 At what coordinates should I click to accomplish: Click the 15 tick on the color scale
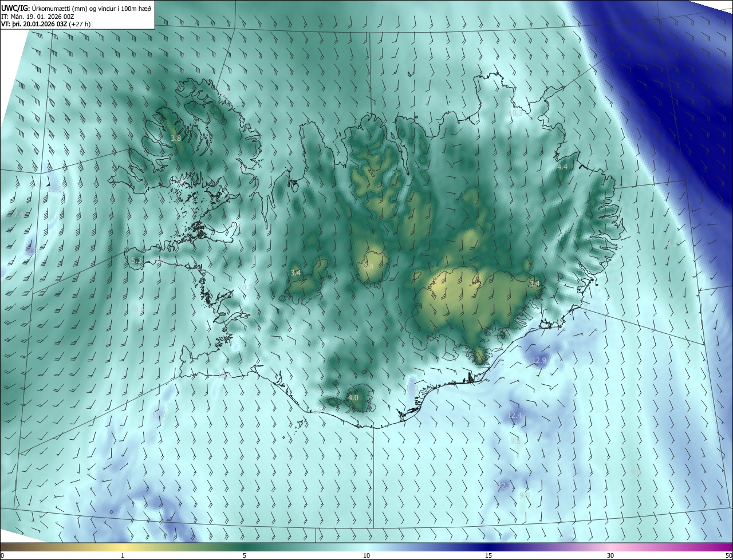488,556
